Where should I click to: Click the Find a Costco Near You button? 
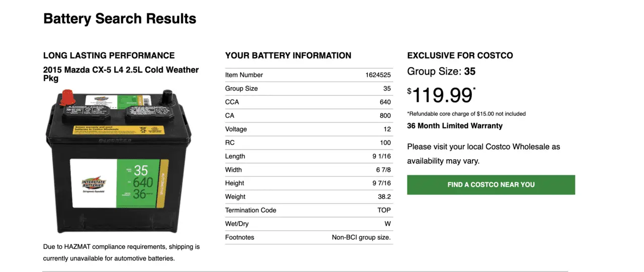pyautogui.click(x=491, y=185)
